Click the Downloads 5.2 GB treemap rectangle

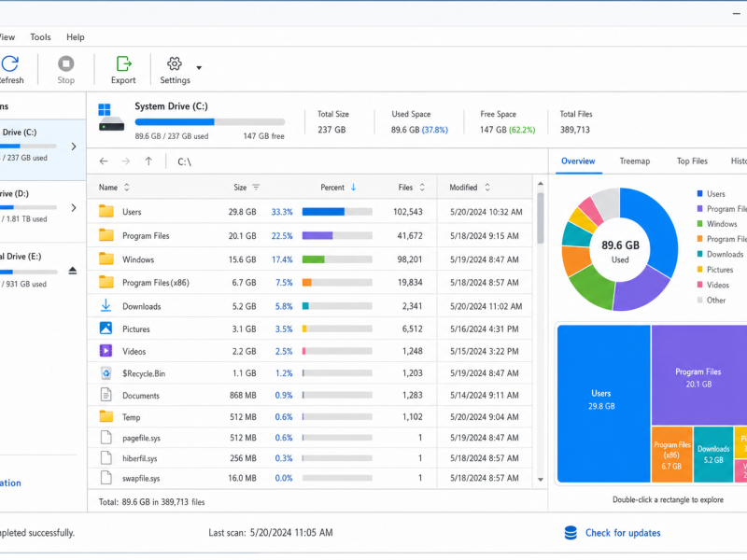click(x=713, y=455)
